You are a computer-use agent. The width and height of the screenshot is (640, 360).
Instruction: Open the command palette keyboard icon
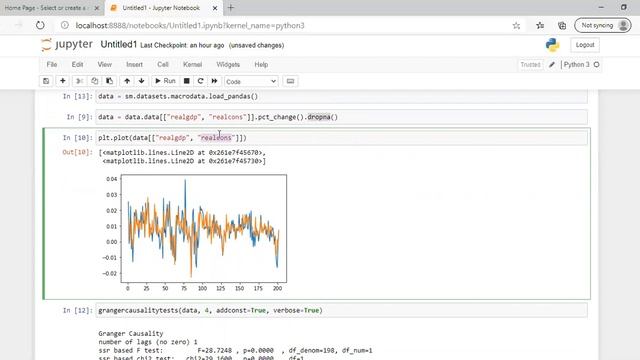[290, 81]
